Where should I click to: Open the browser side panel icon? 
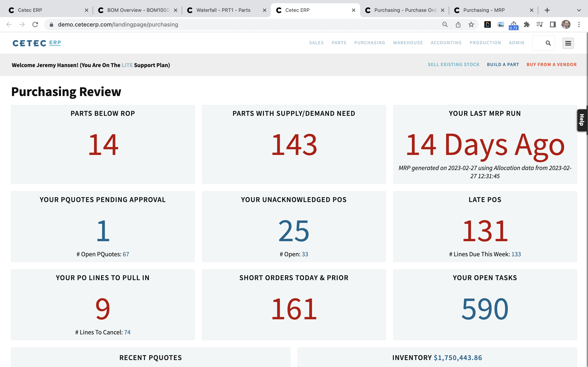(553, 24)
